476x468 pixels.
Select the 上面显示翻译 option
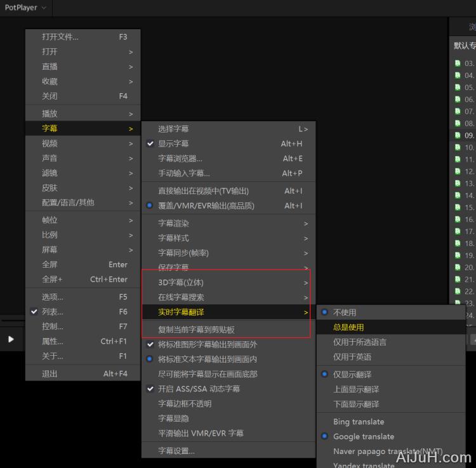356,389
